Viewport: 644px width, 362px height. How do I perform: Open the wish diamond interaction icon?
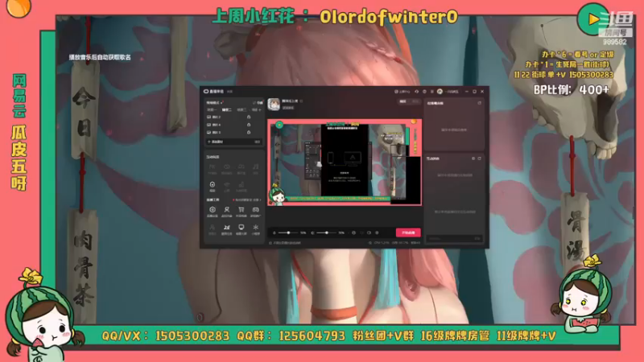tap(227, 187)
